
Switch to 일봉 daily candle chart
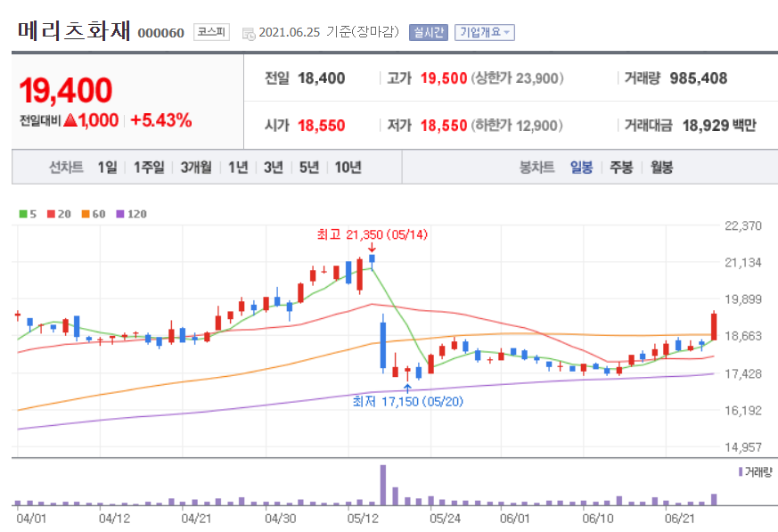(581, 168)
